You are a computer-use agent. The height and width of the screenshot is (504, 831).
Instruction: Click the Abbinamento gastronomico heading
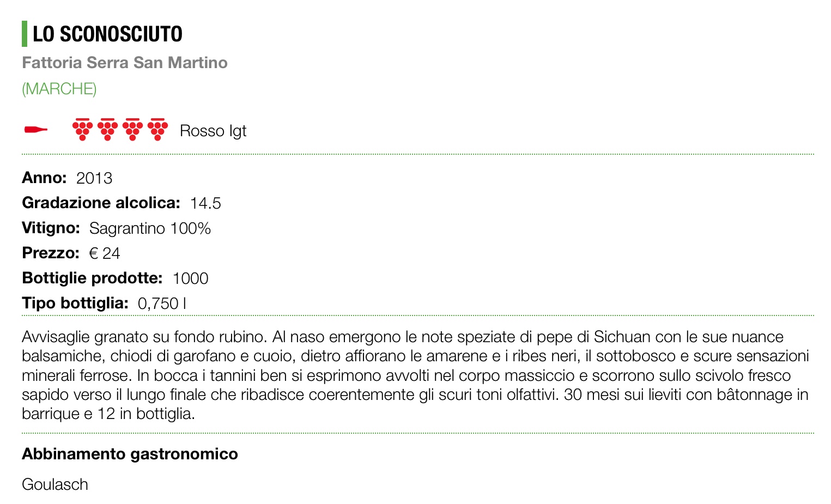click(x=130, y=454)
